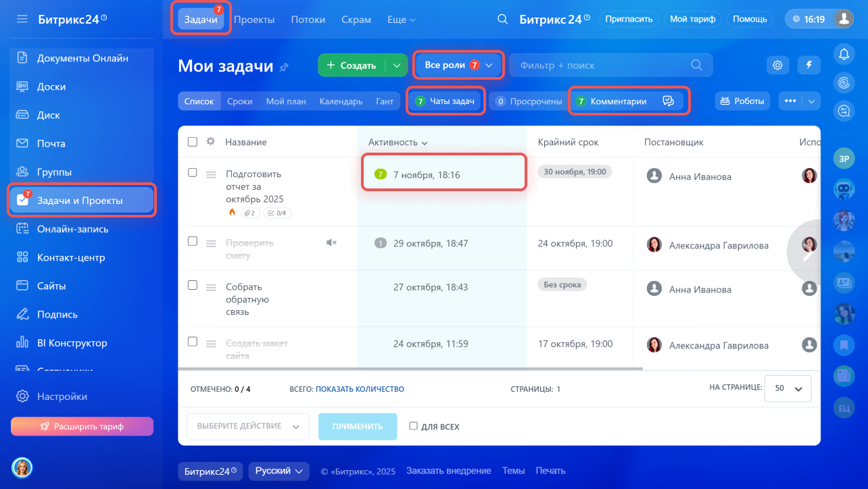The width and height of the screenshot is (868, 489).
Task: Click the lightning bolt automation icon
Action: pos(809,65)
